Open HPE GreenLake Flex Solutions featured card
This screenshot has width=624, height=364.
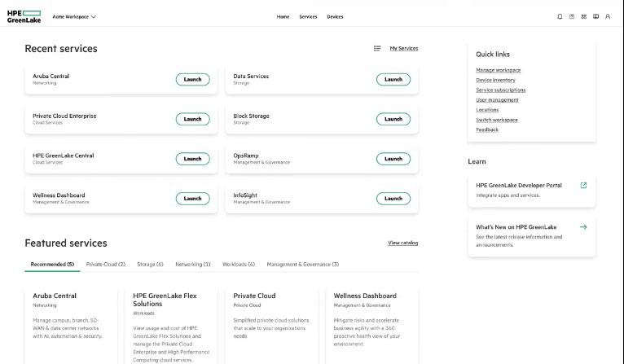pos(171,327)
